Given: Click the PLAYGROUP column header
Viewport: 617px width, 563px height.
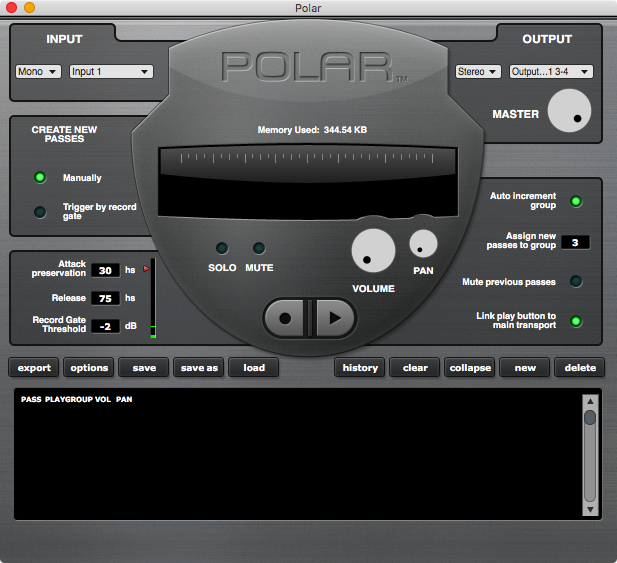Looking at the screenshot, I should [x=69, y=399].
